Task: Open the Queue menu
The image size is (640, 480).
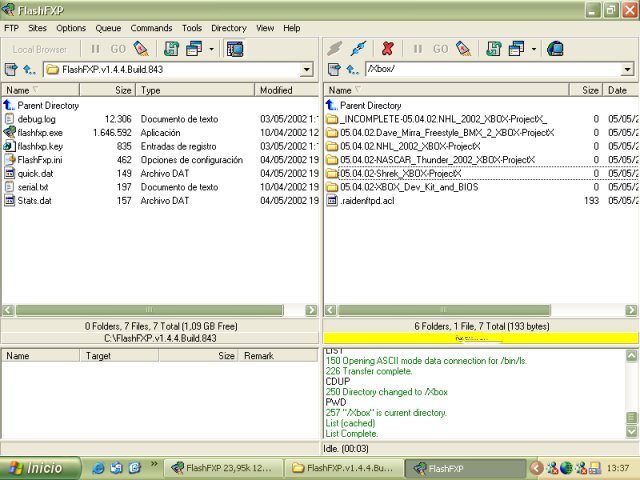Action: click(x=108, y=28)
